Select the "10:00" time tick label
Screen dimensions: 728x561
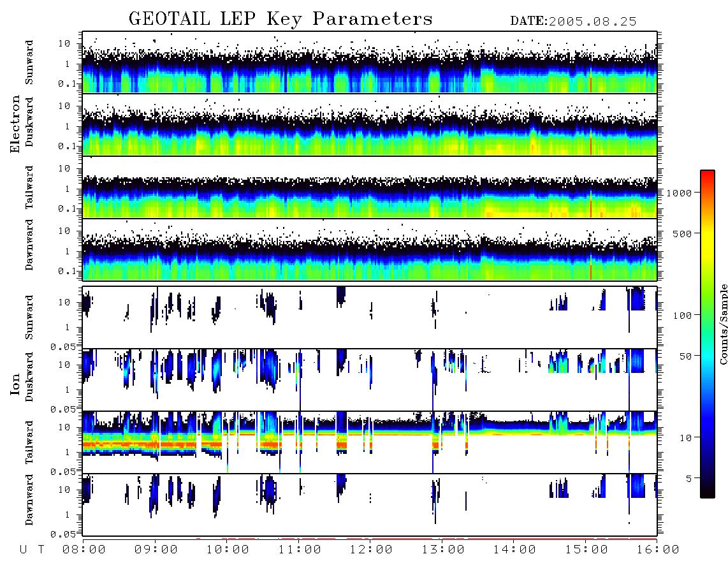pos(228,550)
